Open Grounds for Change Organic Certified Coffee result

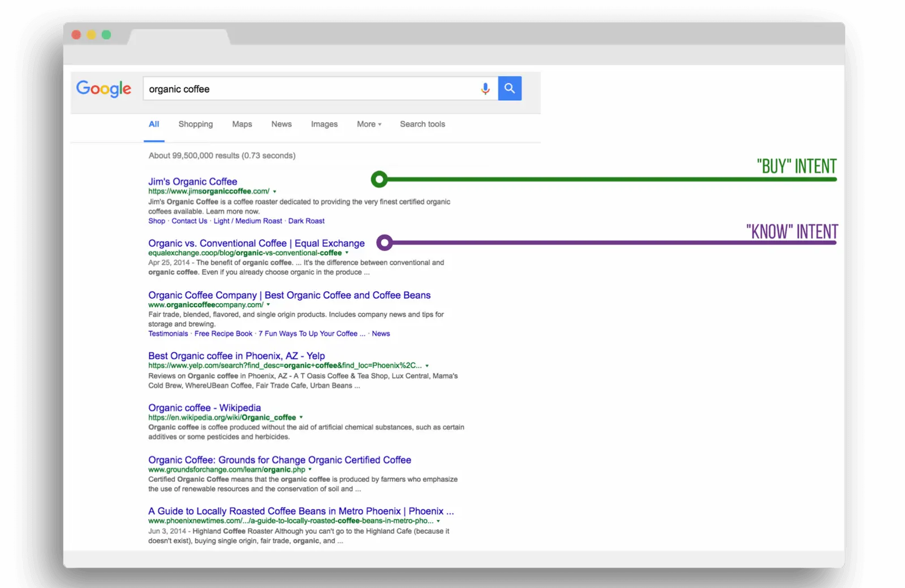point(279,460)
